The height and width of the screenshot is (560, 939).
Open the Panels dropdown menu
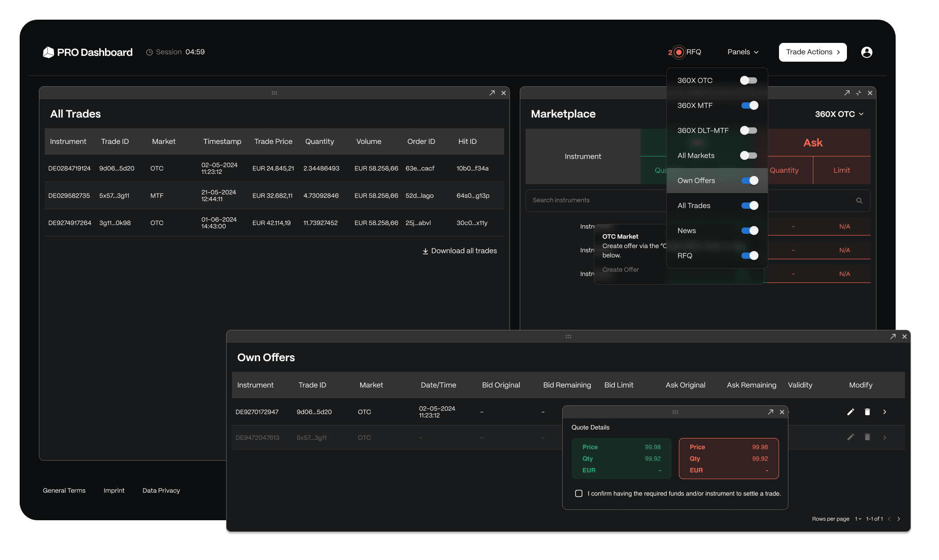point(743,52)
